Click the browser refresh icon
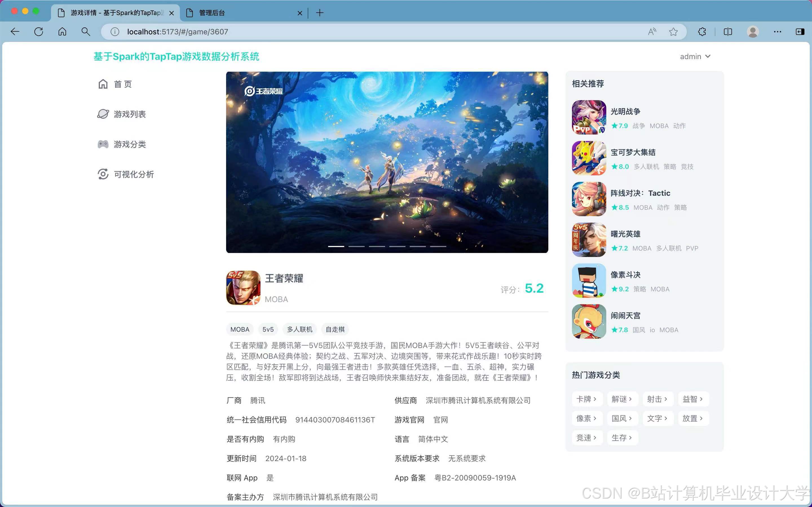812x507 pixels. coord(39,32)
